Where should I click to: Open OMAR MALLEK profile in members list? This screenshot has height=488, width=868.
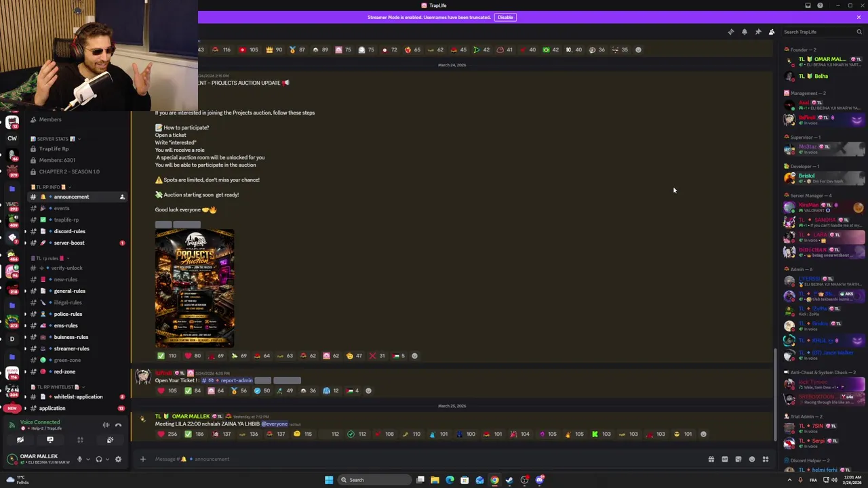point(824,62)
